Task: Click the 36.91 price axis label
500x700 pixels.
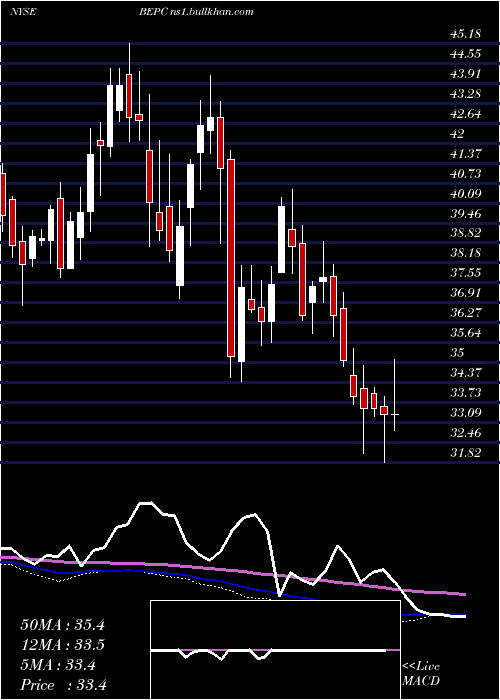Action: (466, 293)
